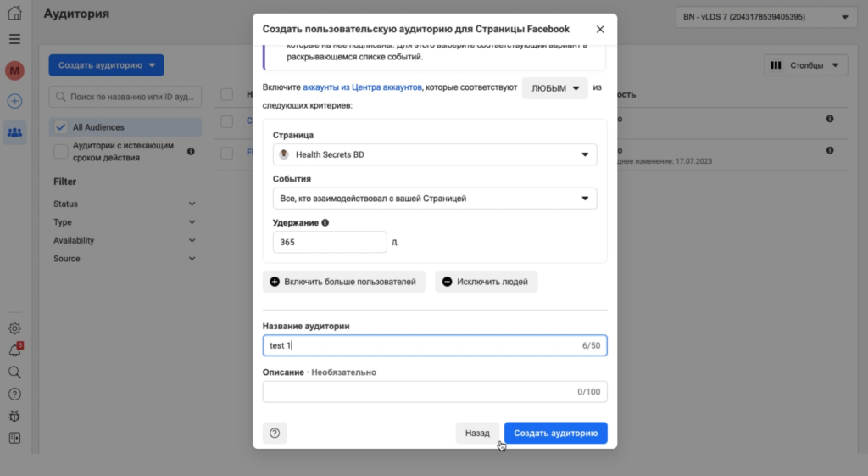Click the Назад button
The width and height of the screenshot is (868, 476).
click(477, 433)
